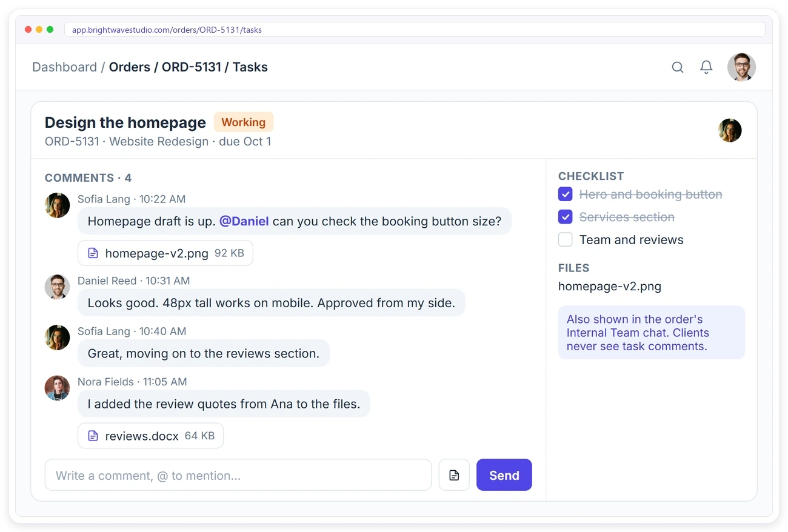This screenshot has width=788, height=532.
Task: Send the comment
Action: click(x=504, y=475)
